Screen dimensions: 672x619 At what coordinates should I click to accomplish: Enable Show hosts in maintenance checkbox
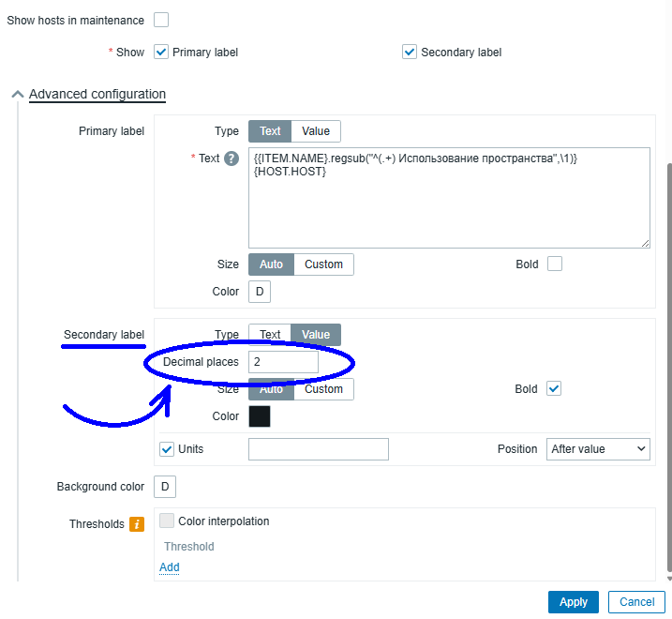tap(161, 20)
